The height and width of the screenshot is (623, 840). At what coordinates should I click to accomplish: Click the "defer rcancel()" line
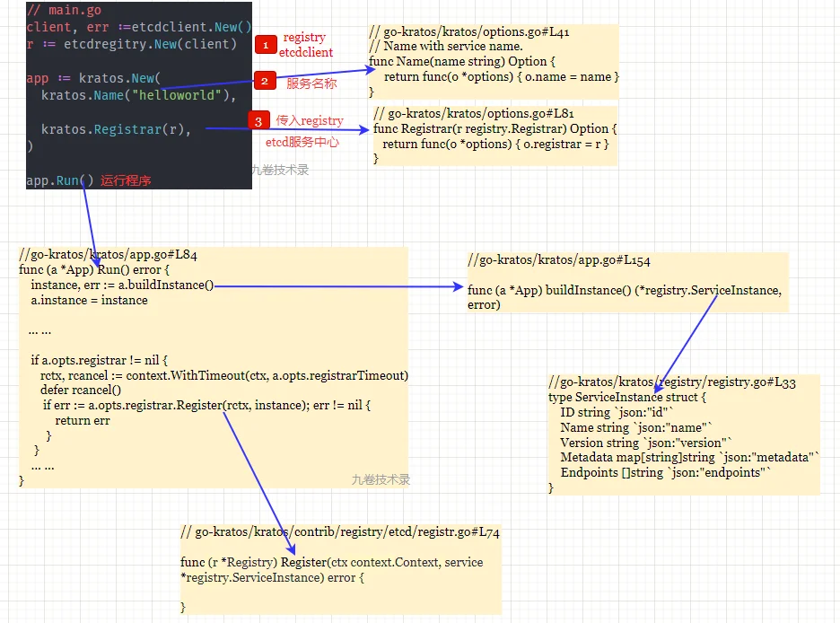tap(81, 390)
